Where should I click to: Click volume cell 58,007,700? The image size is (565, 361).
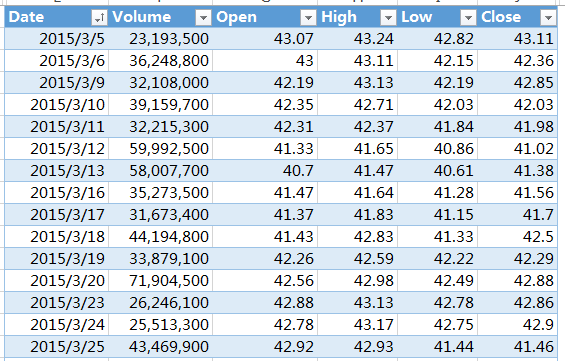160,170
